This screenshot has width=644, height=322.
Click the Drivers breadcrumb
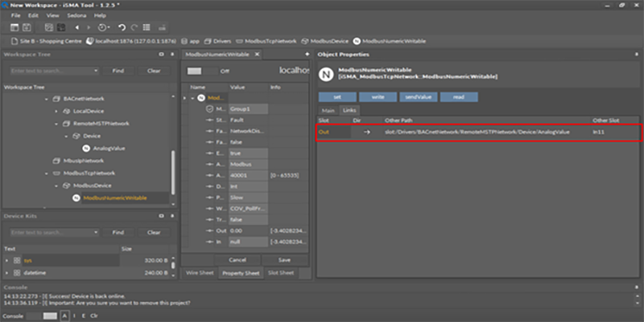coord(217,41)
